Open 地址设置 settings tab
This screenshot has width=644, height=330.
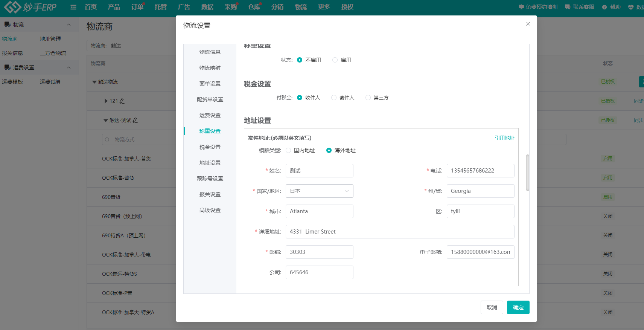point(210,163)
